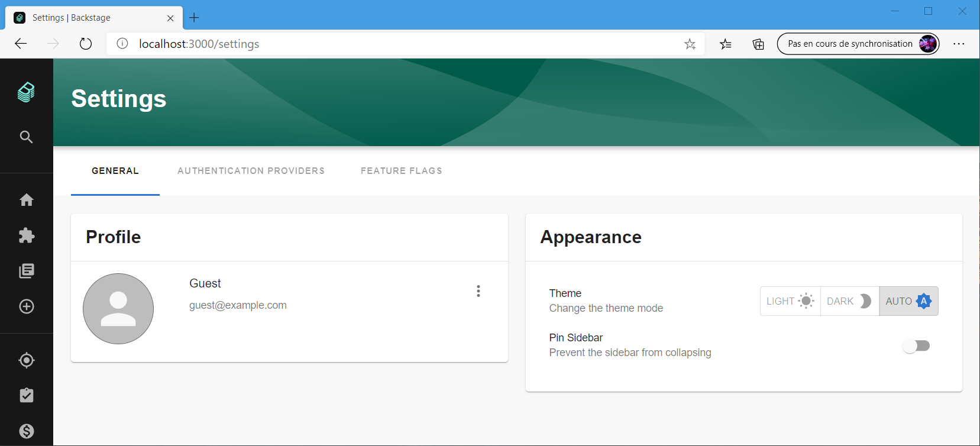The height and width of the screenshot is (446, 980).
Task: Switch to the Feature Flags tab
Action: (402, 171)
